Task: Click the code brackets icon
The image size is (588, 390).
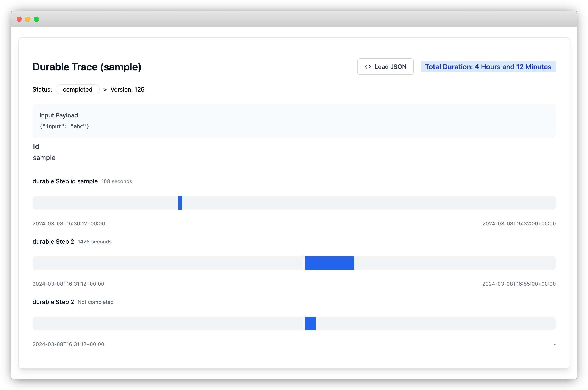Action: point(368,67)
